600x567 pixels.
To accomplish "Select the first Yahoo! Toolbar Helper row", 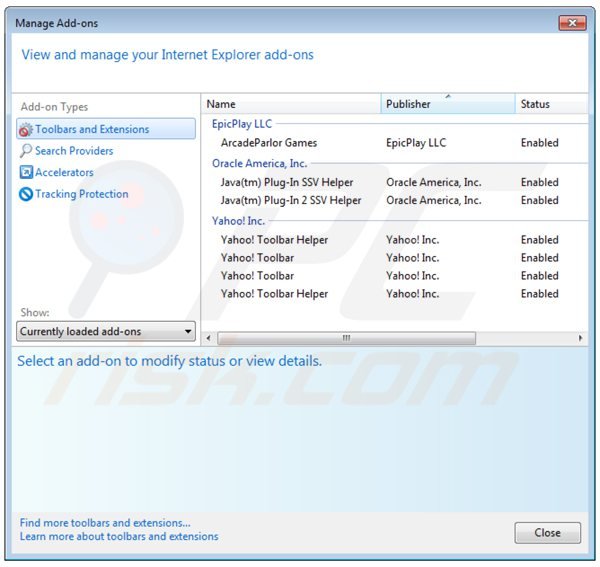I will (x=395, y=240).
